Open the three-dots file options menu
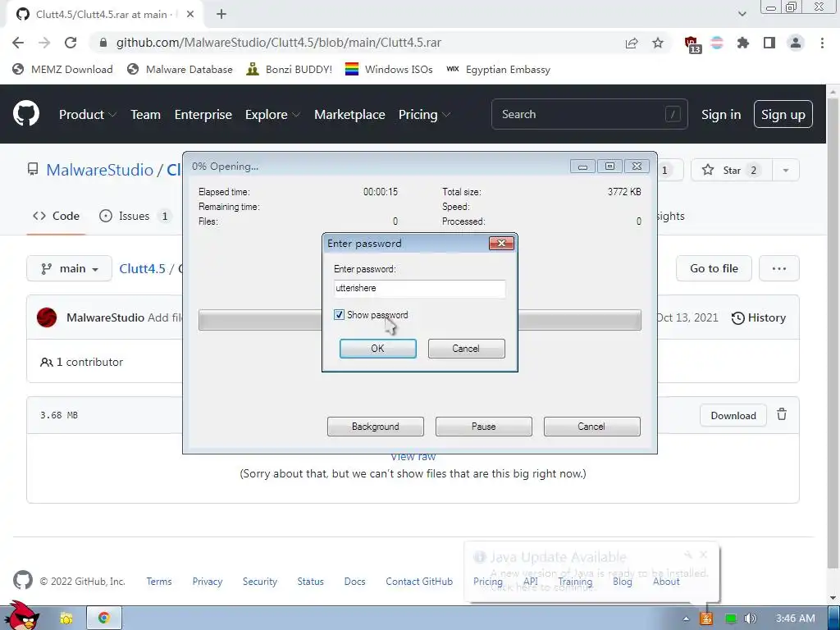This screenshot has width=840, height=630. 779,268
